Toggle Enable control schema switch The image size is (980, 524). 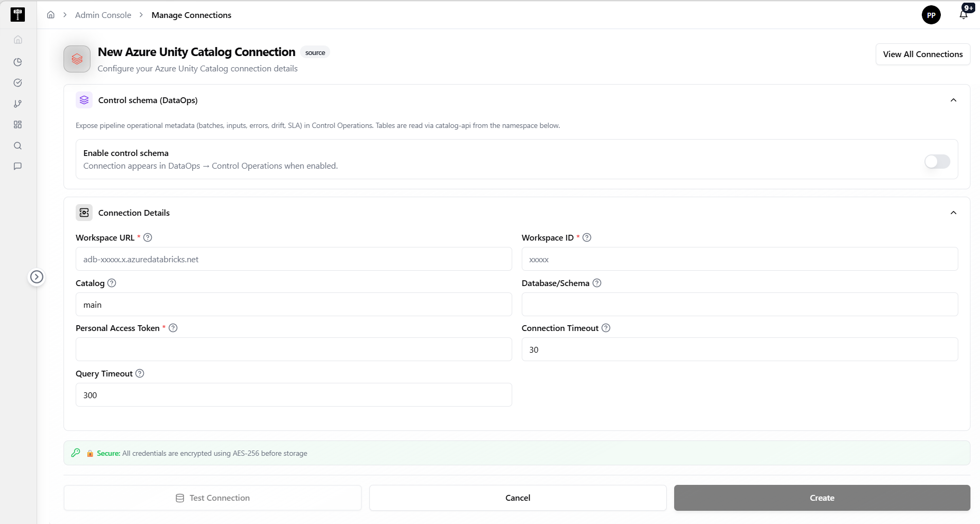point(937,161)
